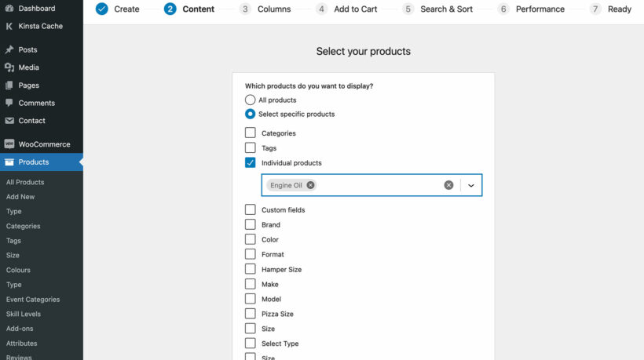Open Skill Levels submenu link
Screen dimensions: 644x360
click(24, 314)
